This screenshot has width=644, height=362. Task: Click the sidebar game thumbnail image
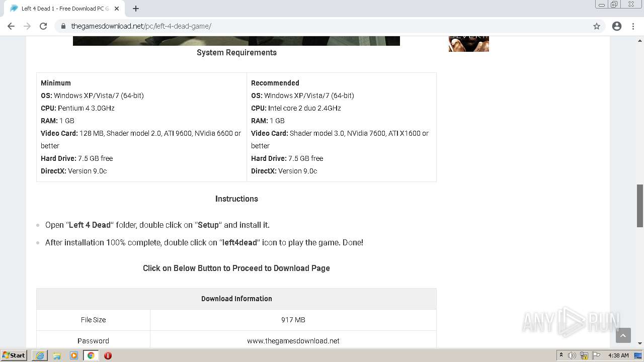click(469, 44)
